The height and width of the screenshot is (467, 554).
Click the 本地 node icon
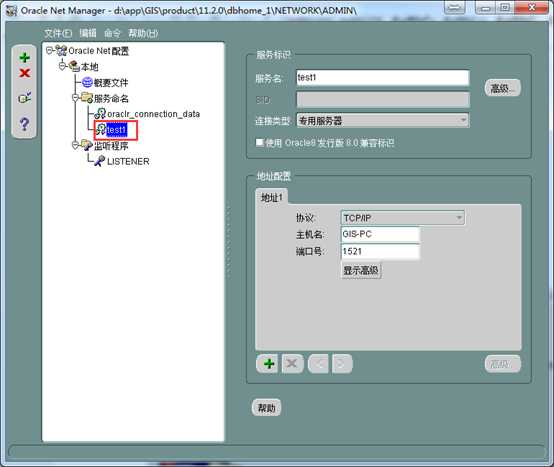pyautogui.click(x=74, y=66)
